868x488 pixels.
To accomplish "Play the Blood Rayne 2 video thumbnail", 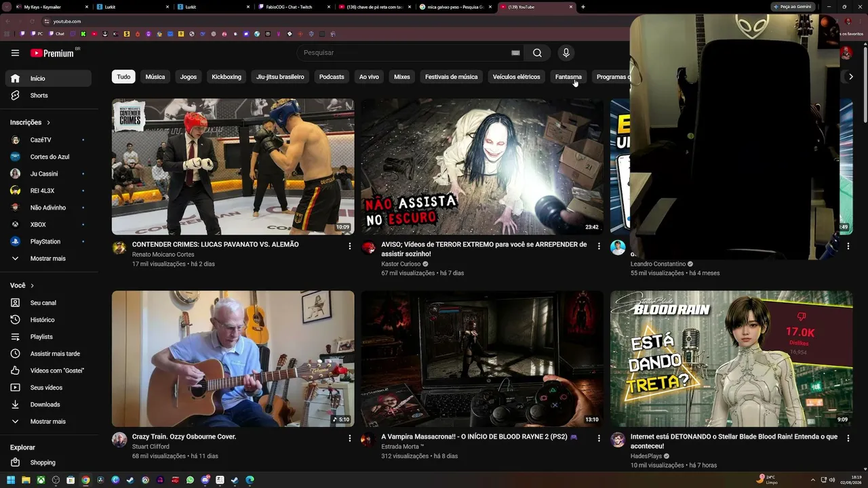I will (x=482, y=359).
